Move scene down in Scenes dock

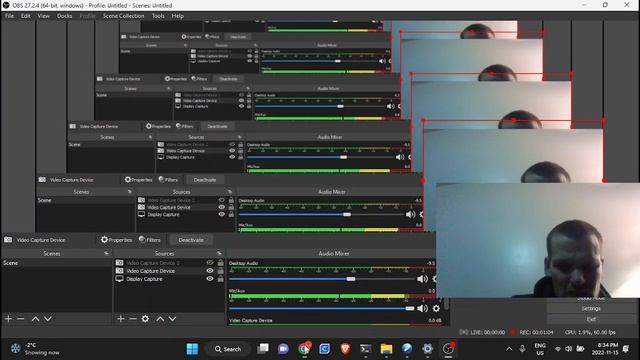coord(48,319)
